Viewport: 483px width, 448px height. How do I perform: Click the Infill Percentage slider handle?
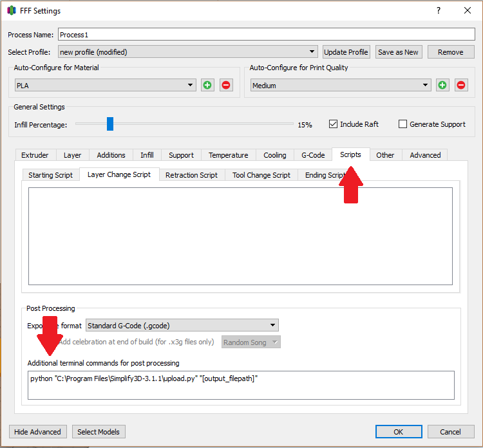[110, 124]
